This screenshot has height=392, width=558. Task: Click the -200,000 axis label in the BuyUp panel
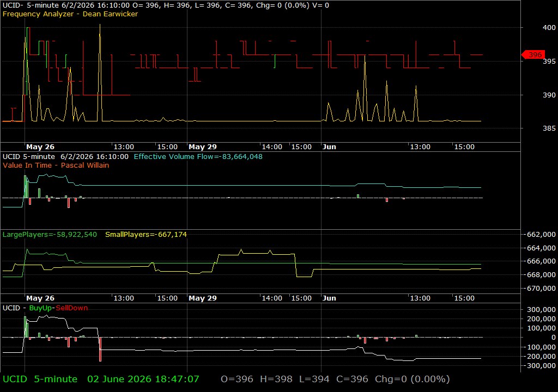click(x=540, y=357)
